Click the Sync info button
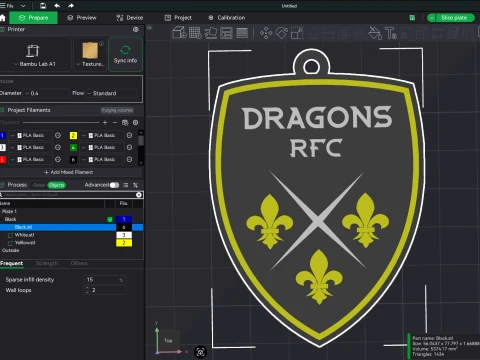This screenshot has height=360, width=480. (x=125, y=54)
